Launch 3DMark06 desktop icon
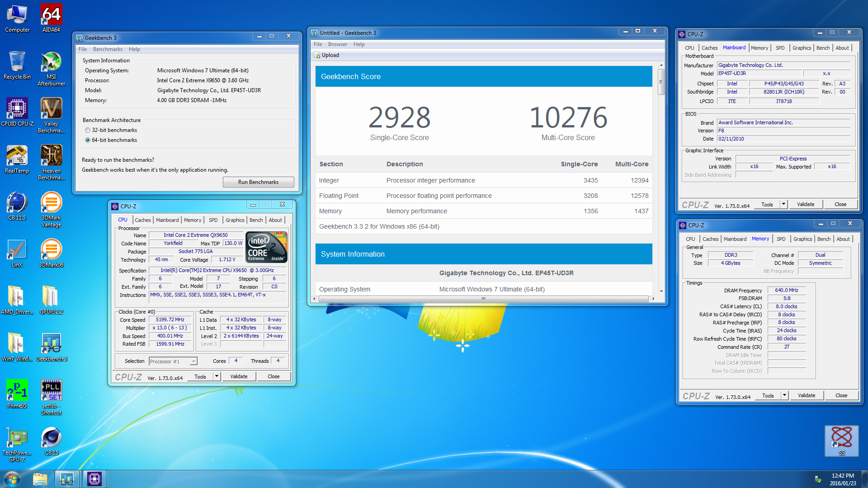 click(x=51, y=253)
